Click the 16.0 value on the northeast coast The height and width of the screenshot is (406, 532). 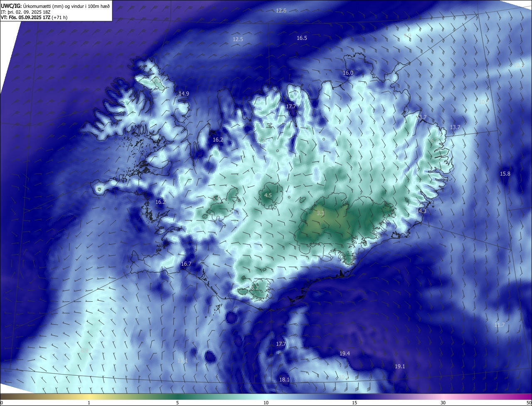(x=348, y=73)
